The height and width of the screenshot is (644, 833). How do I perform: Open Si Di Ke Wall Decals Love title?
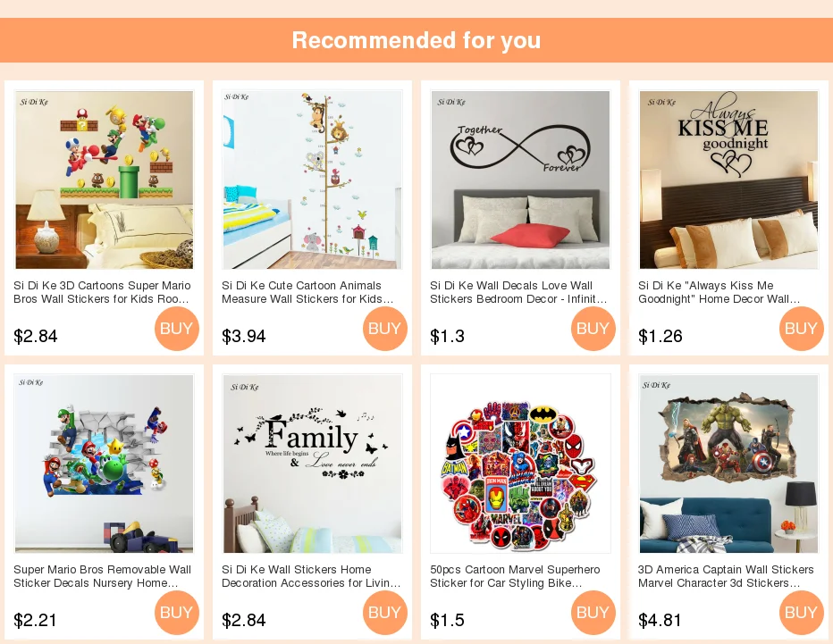coord(518,293)
